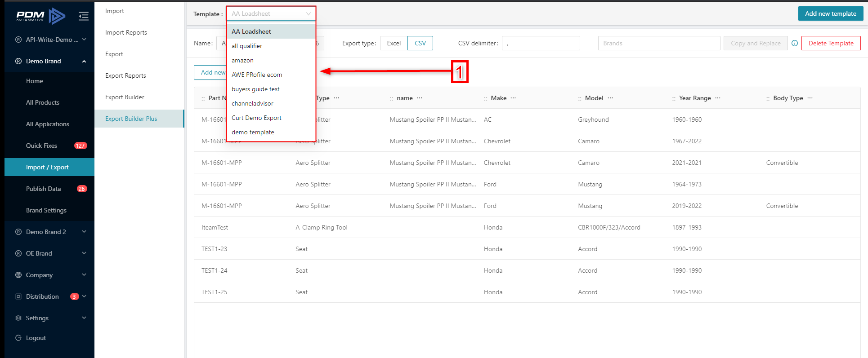Screen dimensions: 868x358
Task: Click the Distribution 3 badge
Action: [x=75, y=296]
